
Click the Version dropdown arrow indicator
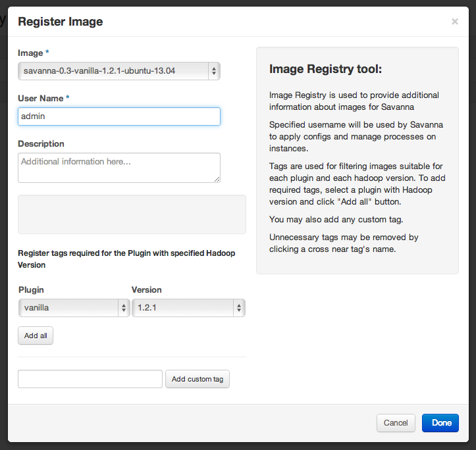[x=239, y=308]
